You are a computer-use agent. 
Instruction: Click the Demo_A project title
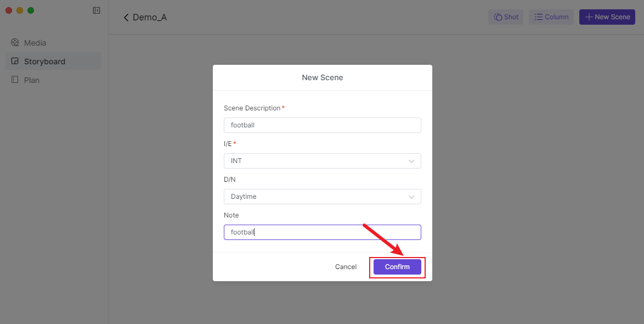150,18
